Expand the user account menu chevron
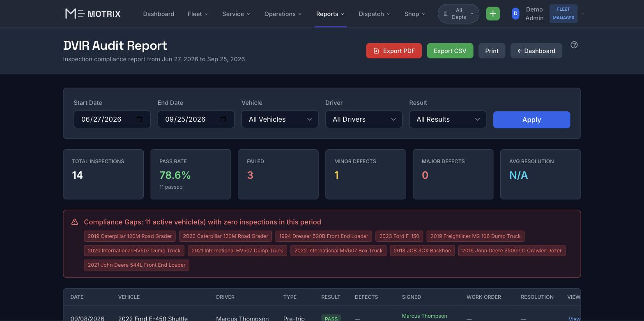The image size is (644, 321). (582, 14)
